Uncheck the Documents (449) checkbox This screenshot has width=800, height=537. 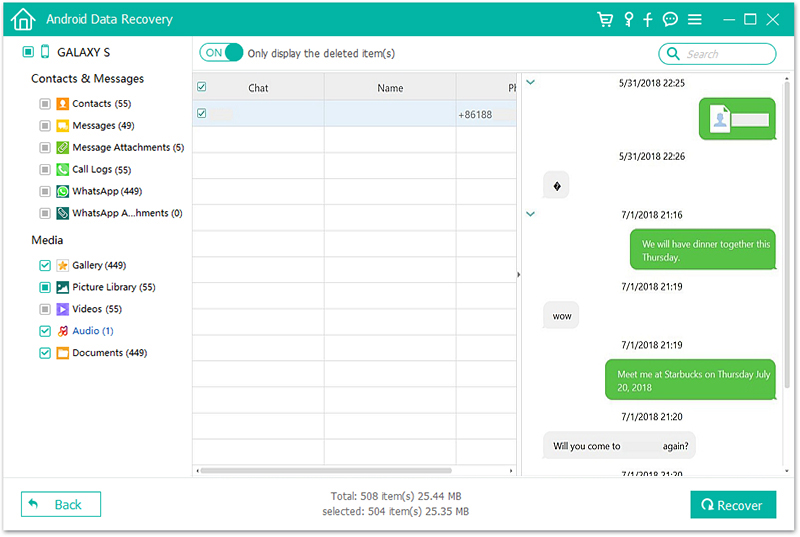(45, 353)
